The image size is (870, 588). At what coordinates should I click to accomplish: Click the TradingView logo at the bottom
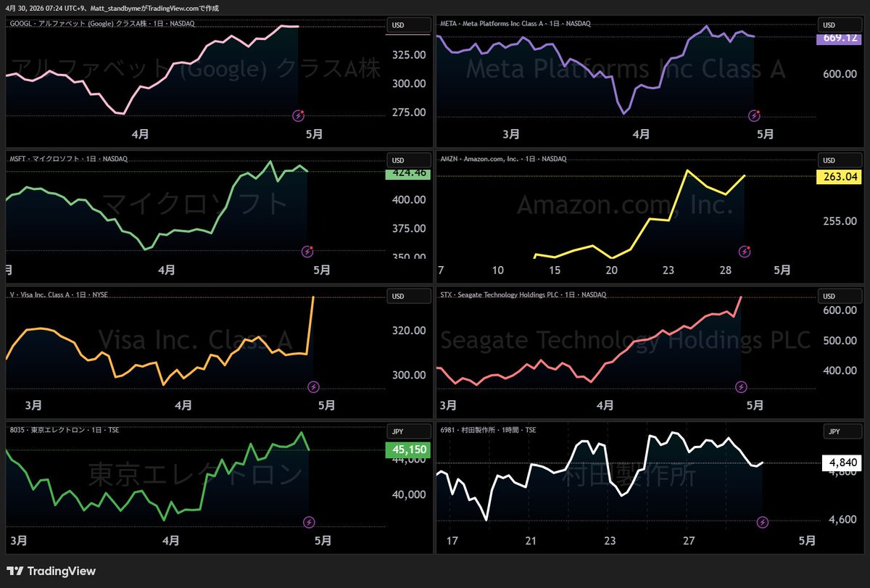tap(51, 571)
